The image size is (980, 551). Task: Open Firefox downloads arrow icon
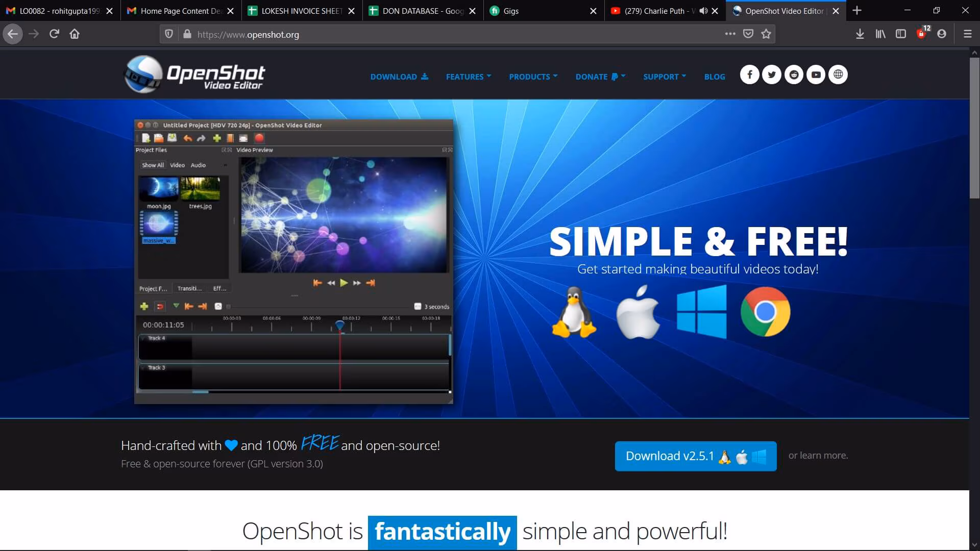click(860, 34)
